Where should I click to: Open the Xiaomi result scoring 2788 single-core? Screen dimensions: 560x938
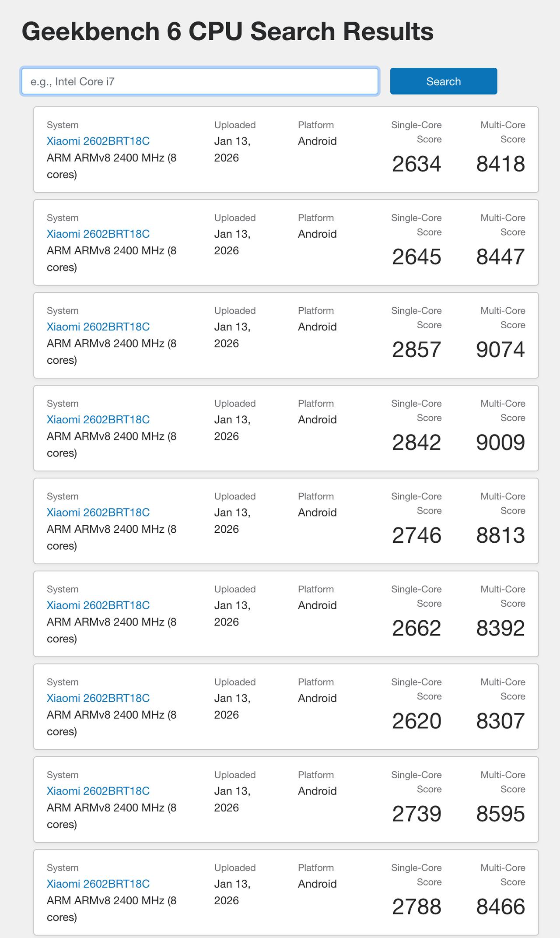coord(98,883)
